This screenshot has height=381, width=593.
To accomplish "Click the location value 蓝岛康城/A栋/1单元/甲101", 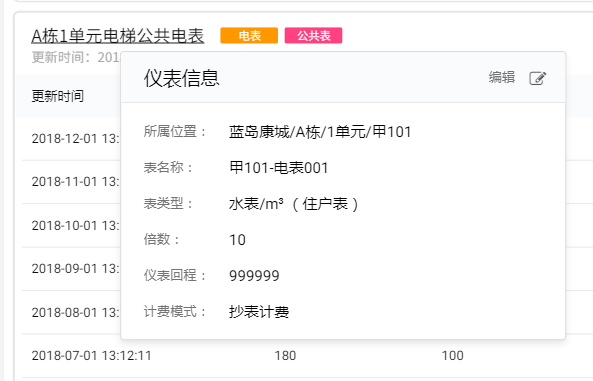I will click(x=320, y=132).
